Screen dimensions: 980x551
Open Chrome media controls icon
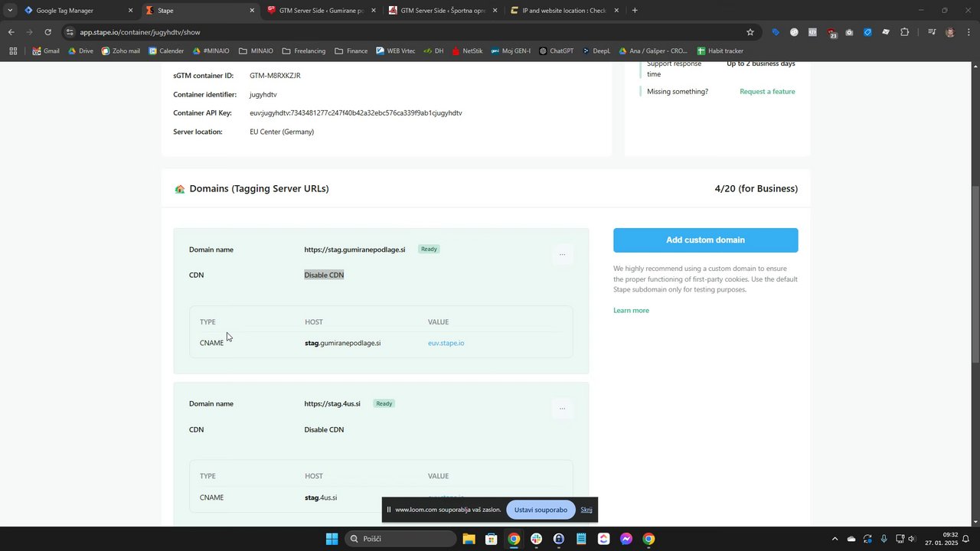coord(932,32)
